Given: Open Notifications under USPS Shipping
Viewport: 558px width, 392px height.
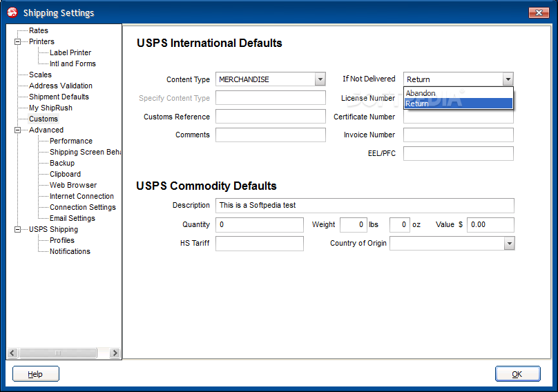Looking at the screenshot, I should tap(70, 251).
